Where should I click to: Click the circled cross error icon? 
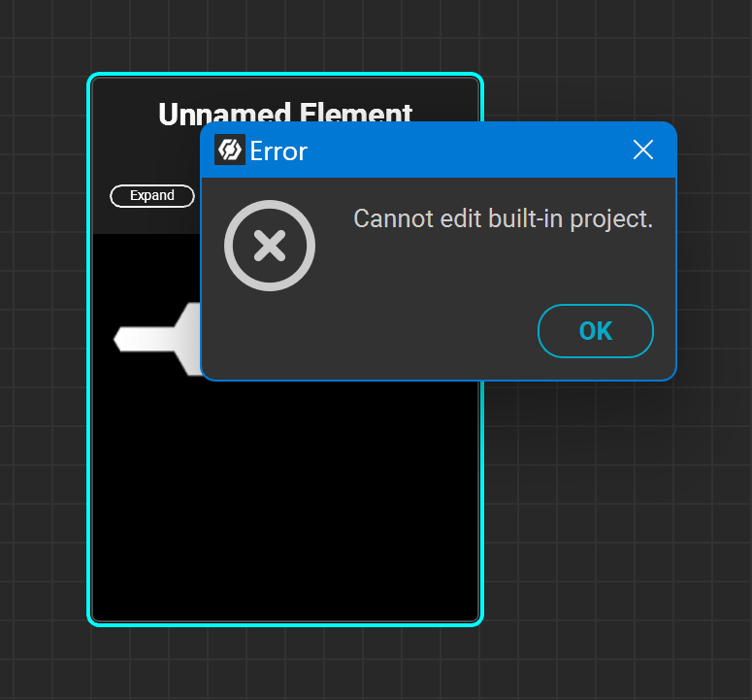[x=270, y=246]
